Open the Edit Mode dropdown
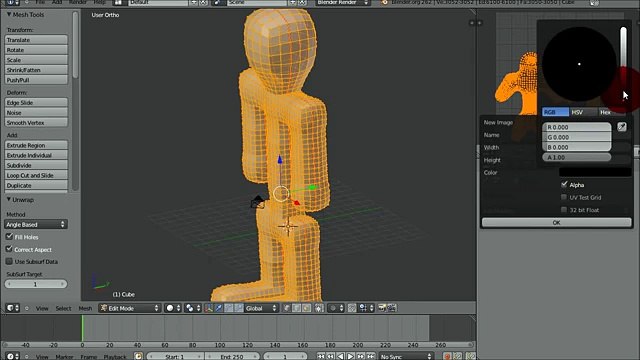640x360 pixels. pos(129,308)
